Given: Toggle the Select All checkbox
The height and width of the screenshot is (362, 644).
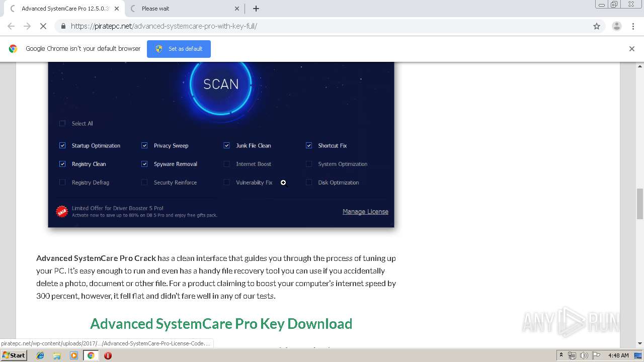Looking at the screenshot, I should [x=62, y=124].
